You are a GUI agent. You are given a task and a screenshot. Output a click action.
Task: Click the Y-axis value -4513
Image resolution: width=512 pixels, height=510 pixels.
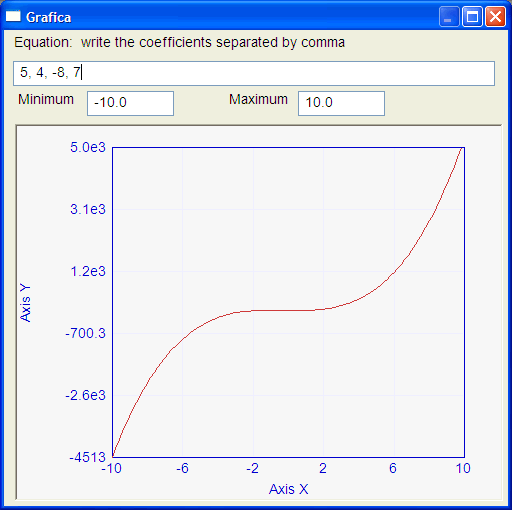(87, 457)
